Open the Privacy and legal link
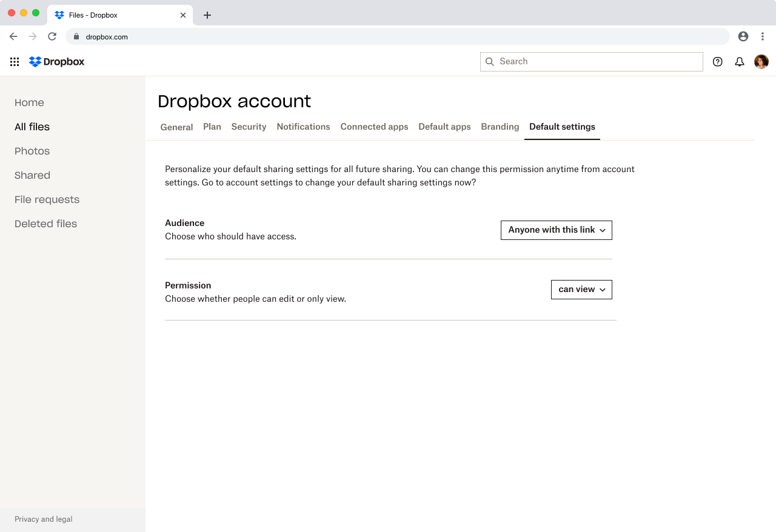The image size is (776, 532). pyautogui.click(x=44, y=519)
